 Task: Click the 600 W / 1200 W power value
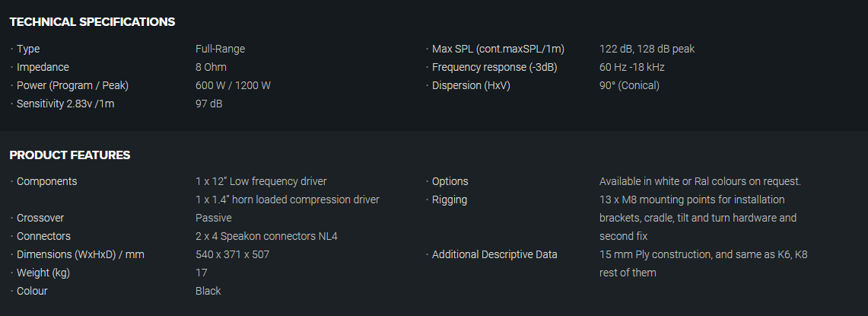(x=233, y=85)
